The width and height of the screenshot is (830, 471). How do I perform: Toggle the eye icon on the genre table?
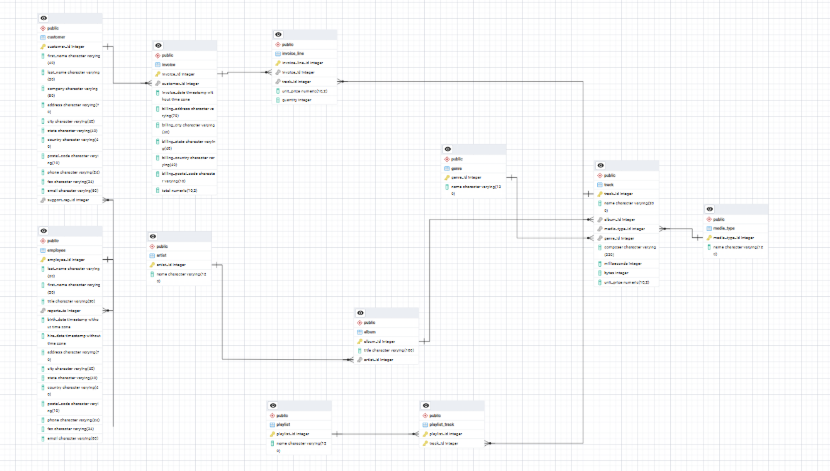pyautogui.click(x=448, y=149)
